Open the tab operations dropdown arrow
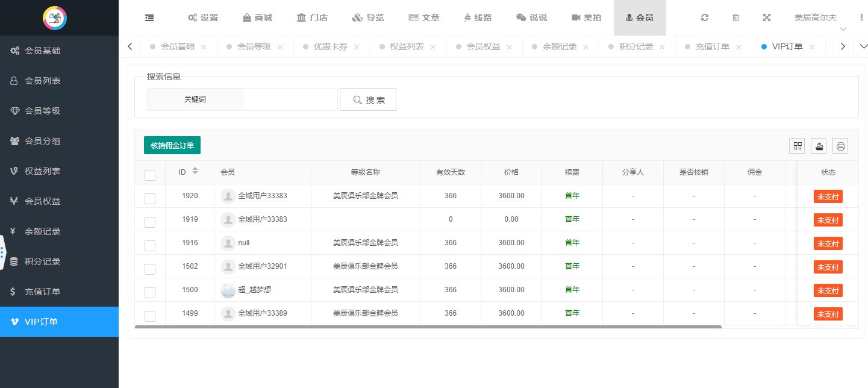This screenshot has width=868, height=388. click(863, 46)
